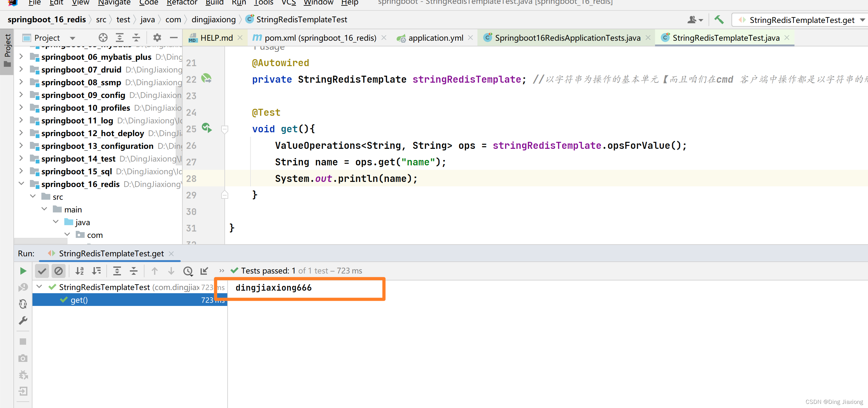Switch to pom.xml (springboot_16_redis) tab
The image size is (868, 408).
point(321,38)
